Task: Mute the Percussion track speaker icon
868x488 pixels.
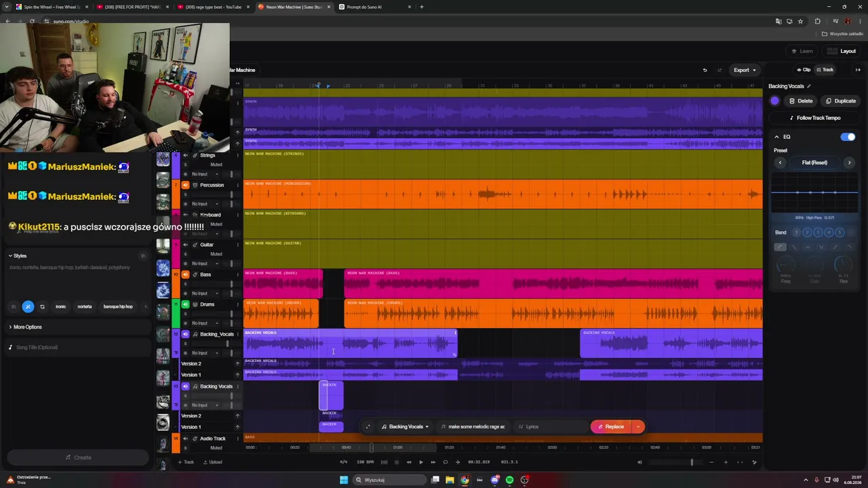Action: pos(185,185)
